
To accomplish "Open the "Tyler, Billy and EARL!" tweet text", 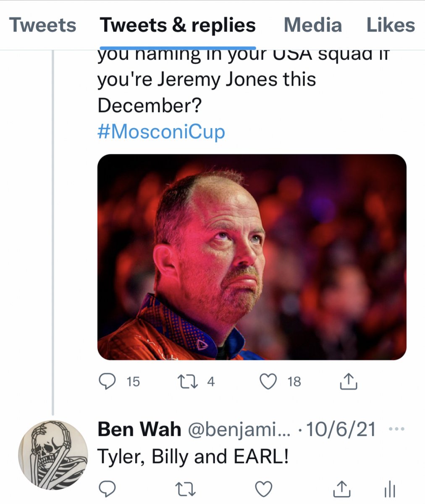I will coord(193,457).
